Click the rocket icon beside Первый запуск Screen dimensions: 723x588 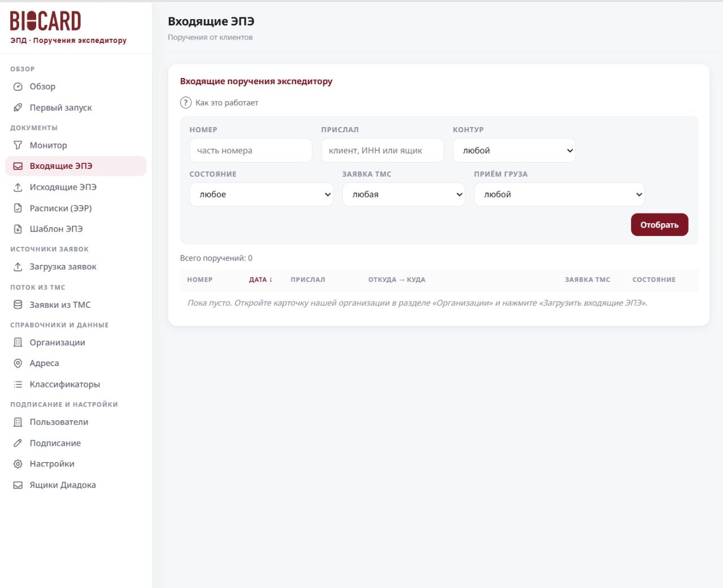18,107
